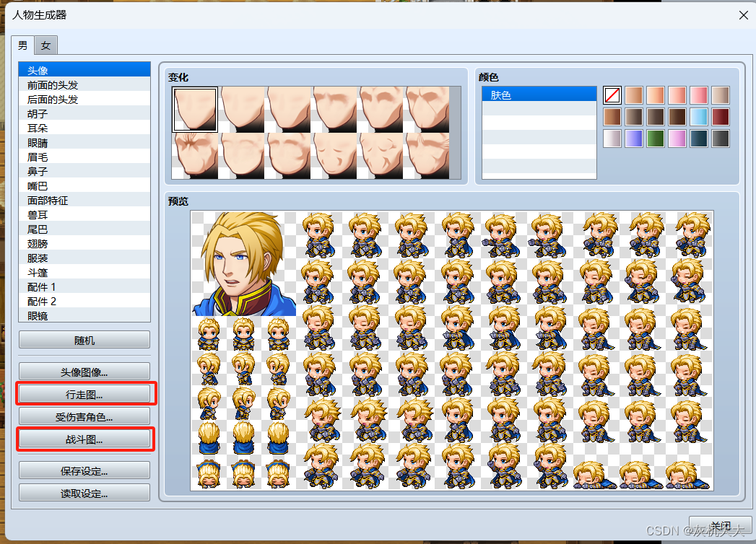Select 胡子 in the parts list
756x544 pixels.
[84, 114]
